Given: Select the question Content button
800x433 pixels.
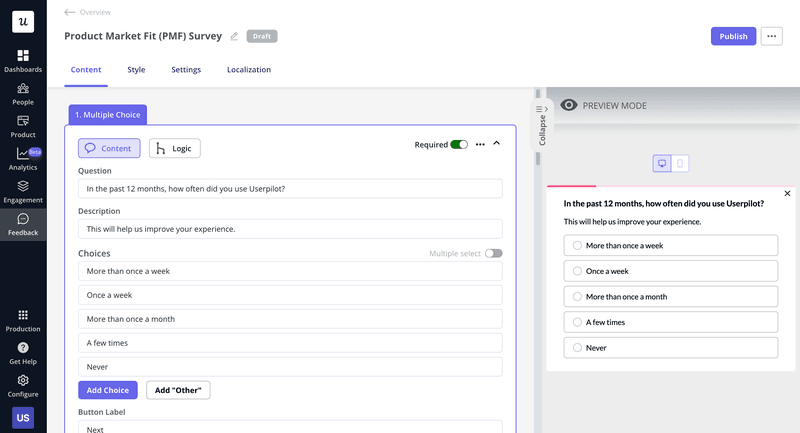Looking at the screenshot, I should pos(109,148).
